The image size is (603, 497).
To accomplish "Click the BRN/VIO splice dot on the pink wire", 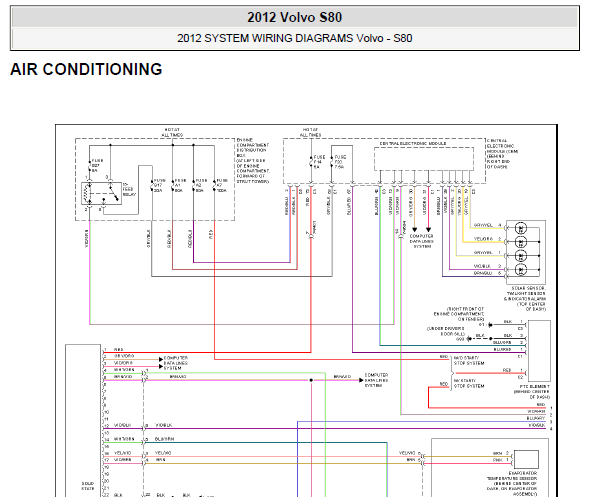I will coord(311,380).
